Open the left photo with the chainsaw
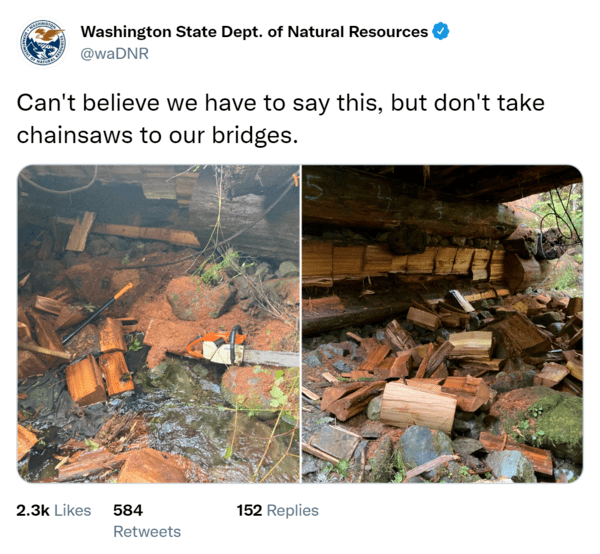Viewport: 600px width, 554px height. pyautogui.click(x=158, y=324)
